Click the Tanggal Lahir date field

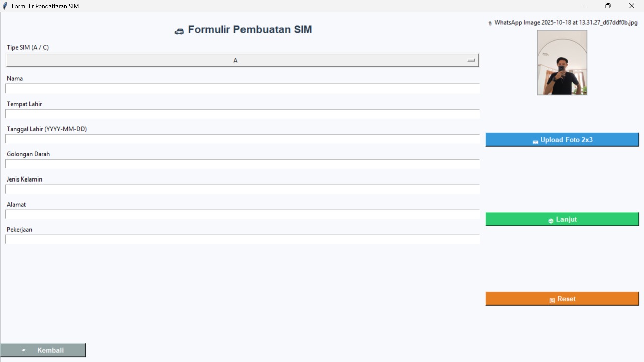[243, 139]
